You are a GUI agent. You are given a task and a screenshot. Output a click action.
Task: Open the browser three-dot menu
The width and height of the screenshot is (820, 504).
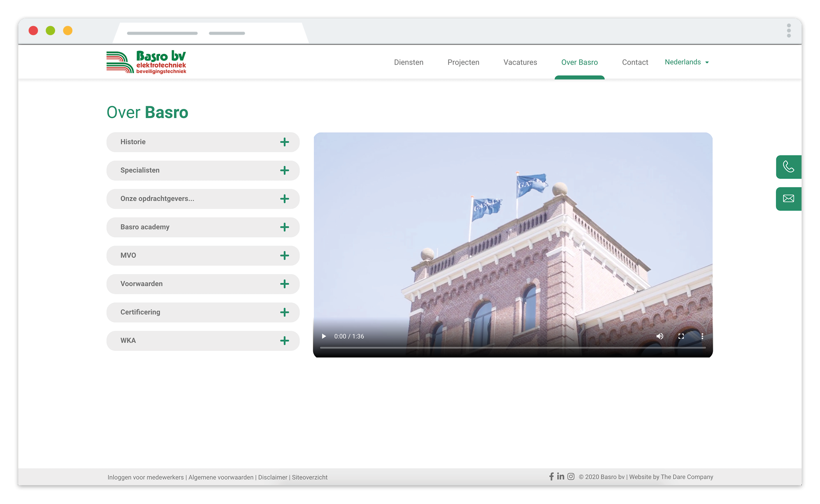pos(789,31)
